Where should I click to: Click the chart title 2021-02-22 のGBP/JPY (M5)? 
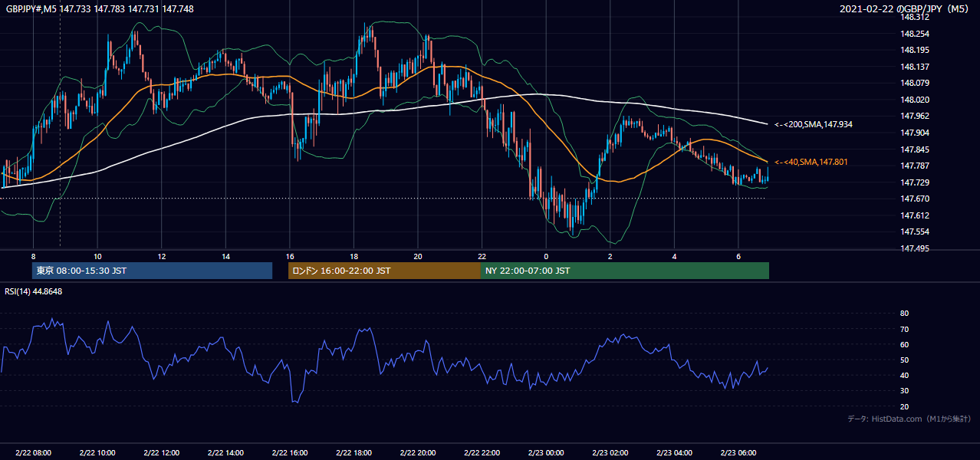tap(905, 8)
